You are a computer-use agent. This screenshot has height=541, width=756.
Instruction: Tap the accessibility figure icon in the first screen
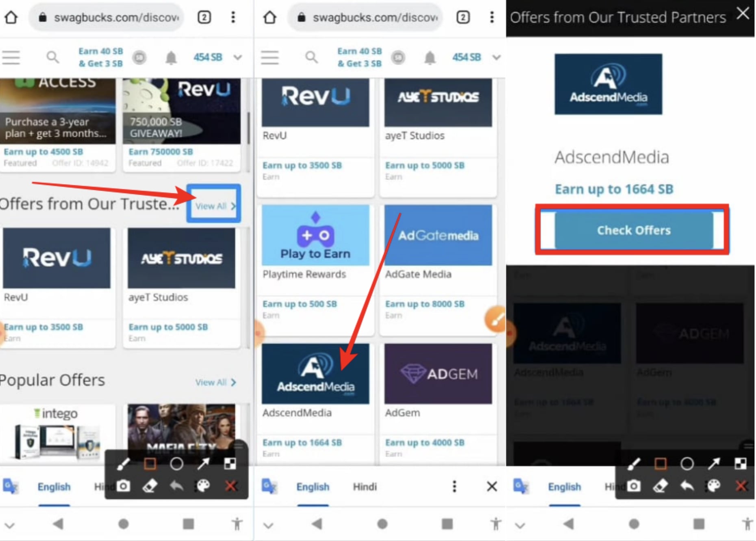pos(237,524)
